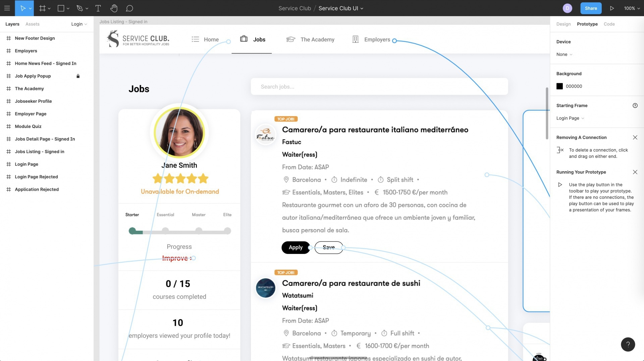The width and height of the screenshot is (644, 361).
Task: Select the Frame tool
Action: (43, 8)
